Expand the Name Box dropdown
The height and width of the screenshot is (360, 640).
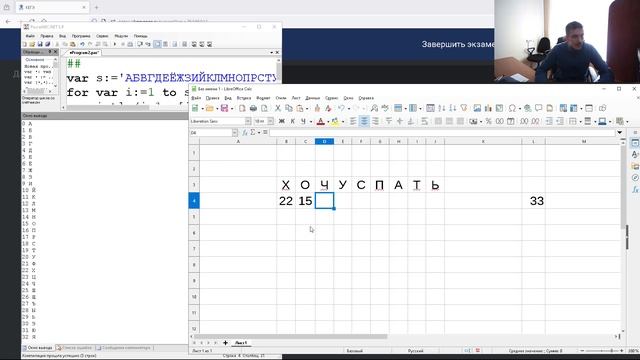(x=235, y=133)
